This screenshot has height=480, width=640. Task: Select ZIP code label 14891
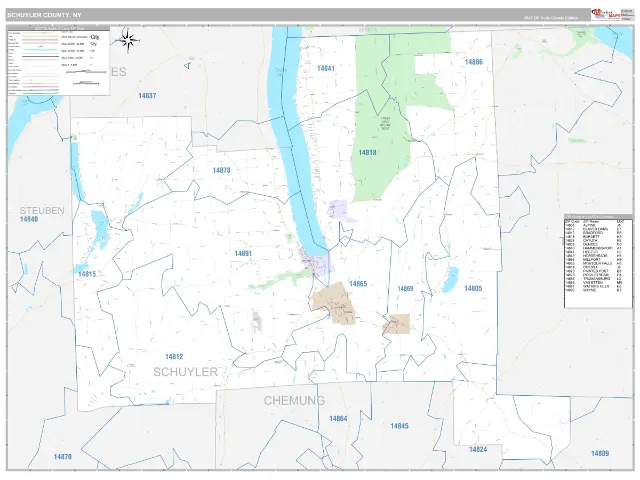[x=243, y=253]
